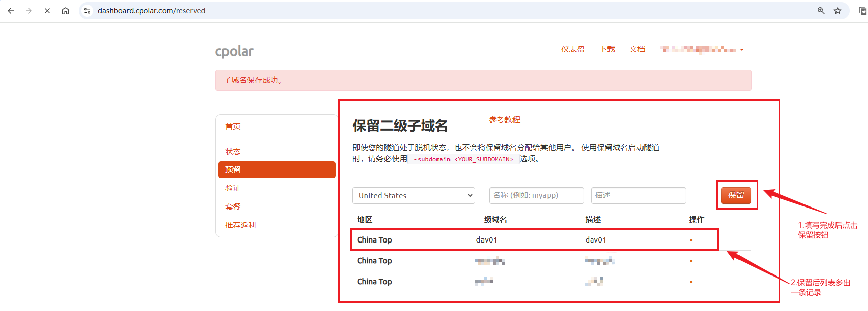Go back with the browser back arrow

pyautogui.click(x=11, y=11)
